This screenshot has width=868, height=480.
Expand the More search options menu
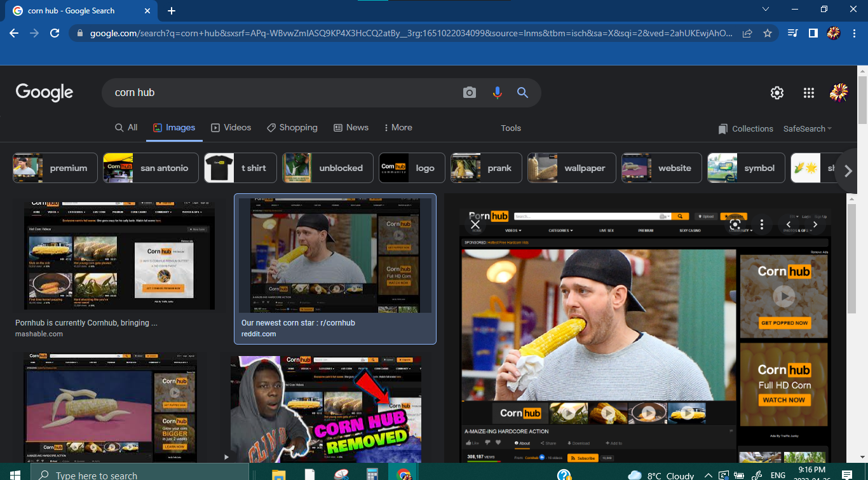click(398, 128)
